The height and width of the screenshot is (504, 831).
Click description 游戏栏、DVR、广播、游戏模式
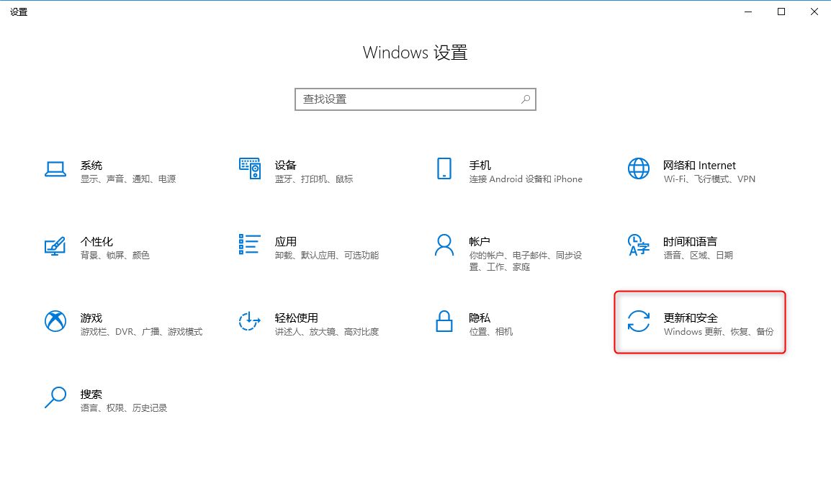click(x=142, y=332)
